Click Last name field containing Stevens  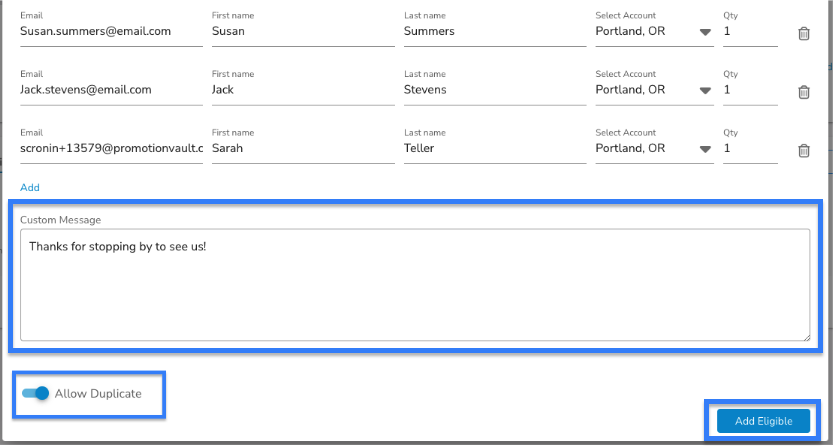coord(495,90)
